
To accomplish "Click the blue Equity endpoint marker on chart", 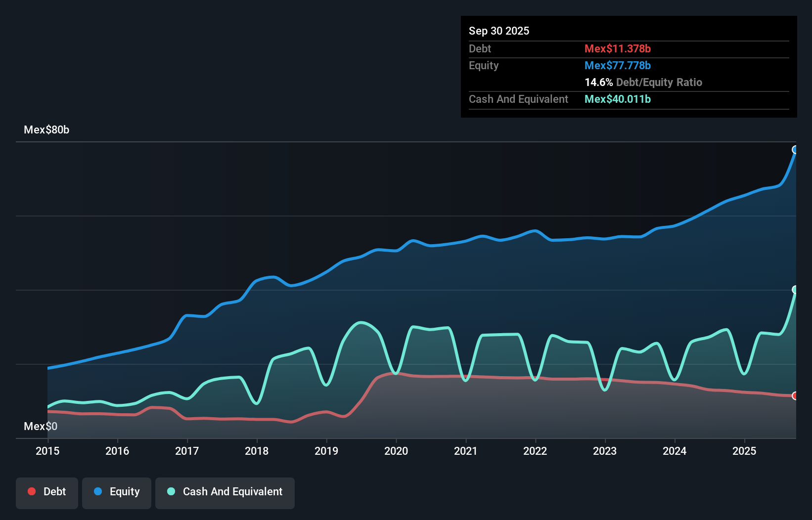I will pos(795,149).
